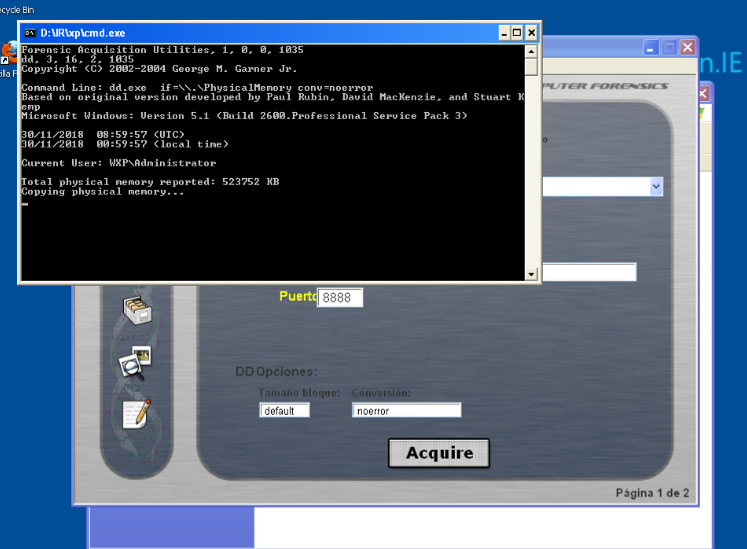Click the console scrollbar up arrow

pos(531,50)
